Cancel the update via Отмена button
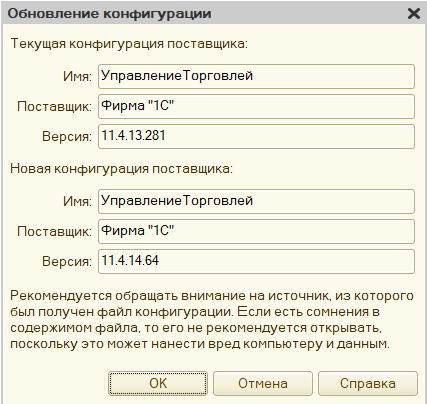The width and height of the screenshot is (427, 404). point(263,383)
